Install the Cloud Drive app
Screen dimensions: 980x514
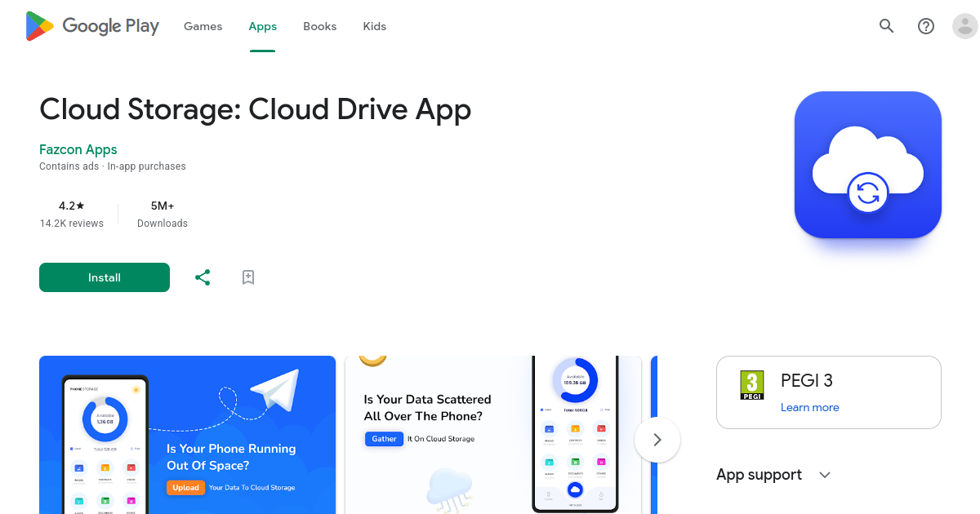click(105, 277)
